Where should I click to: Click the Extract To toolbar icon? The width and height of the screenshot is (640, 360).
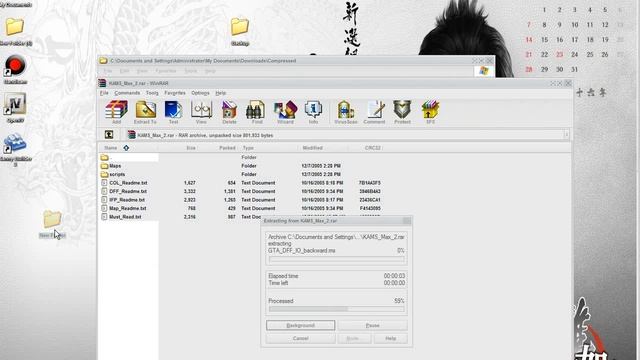click(145, 112)
